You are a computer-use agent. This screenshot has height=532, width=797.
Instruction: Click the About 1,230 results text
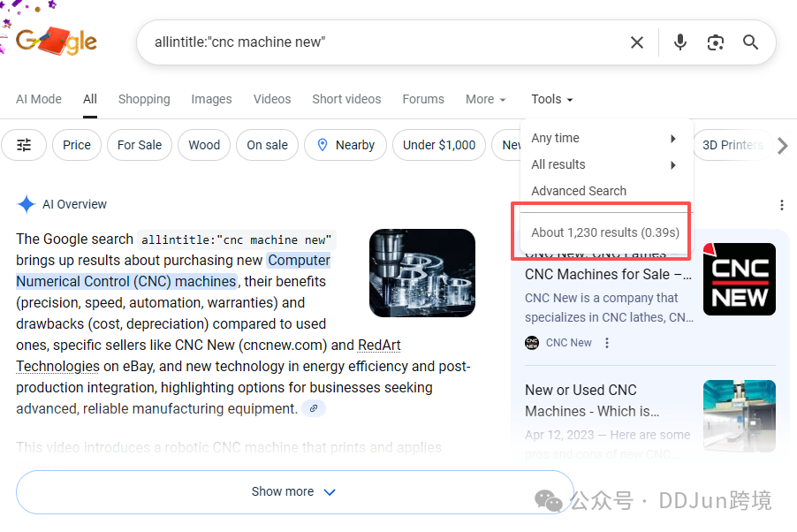tap(605, 232)
